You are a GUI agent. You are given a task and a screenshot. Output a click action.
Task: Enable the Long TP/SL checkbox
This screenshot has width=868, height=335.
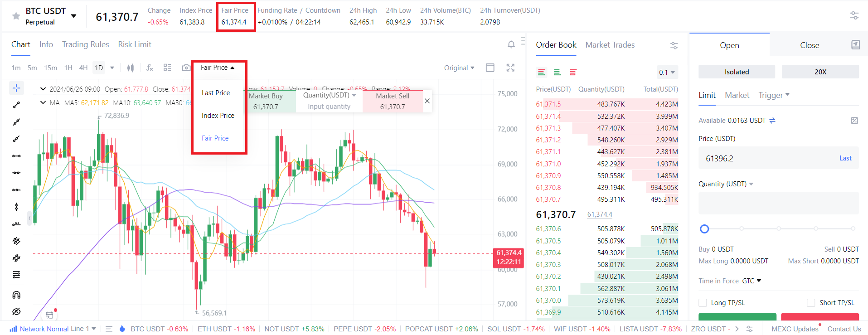[x=703, y=303]
